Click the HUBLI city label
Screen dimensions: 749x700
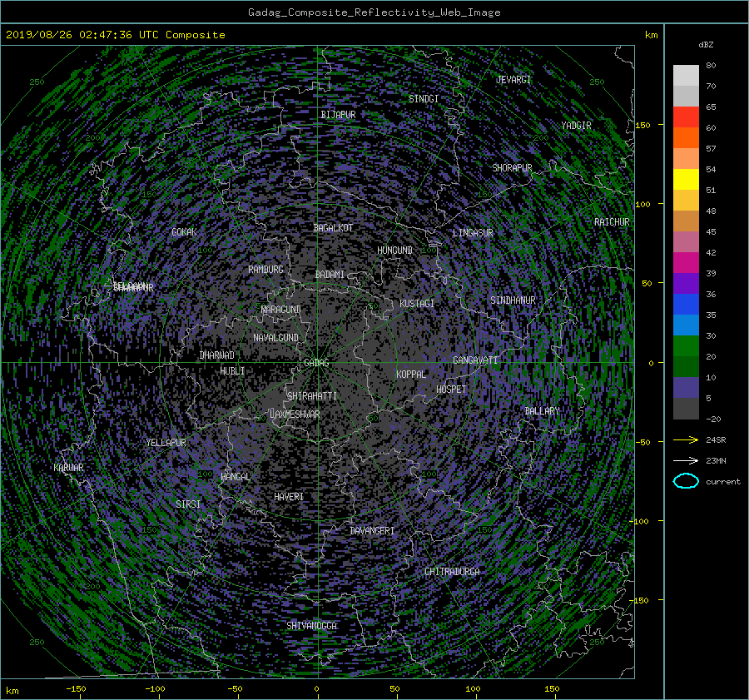pyautogui.click(x=232, y=371)
